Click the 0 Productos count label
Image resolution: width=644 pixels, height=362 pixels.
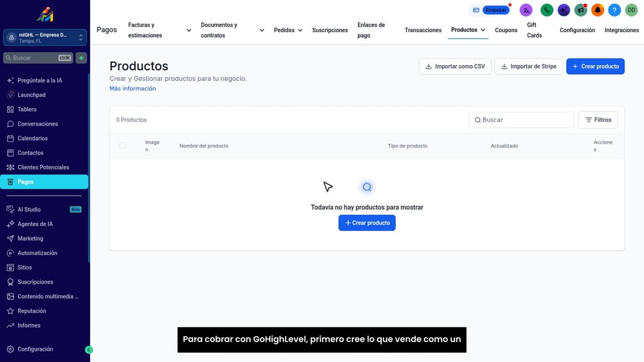pyautogui.click(x=131, y=120)
